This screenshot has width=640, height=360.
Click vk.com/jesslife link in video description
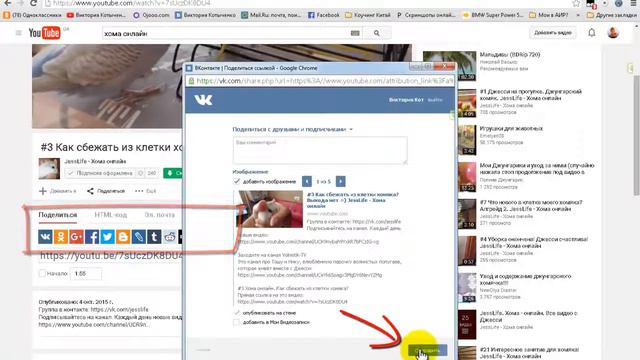[x=120, y=310]
